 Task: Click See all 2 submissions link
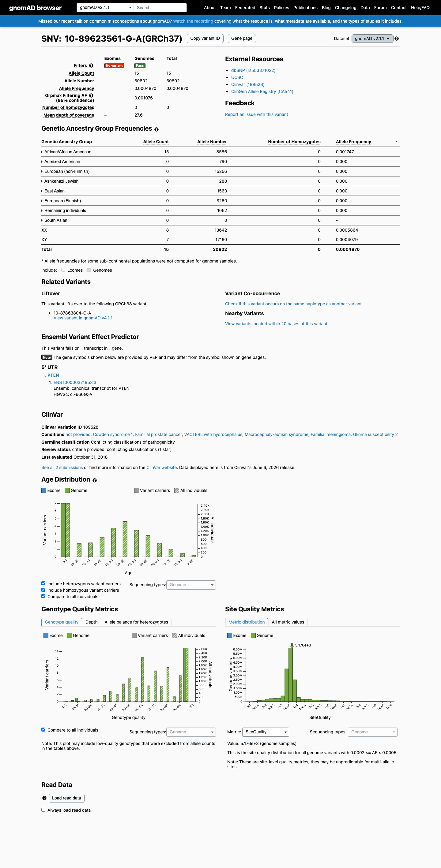coord(62,468)
